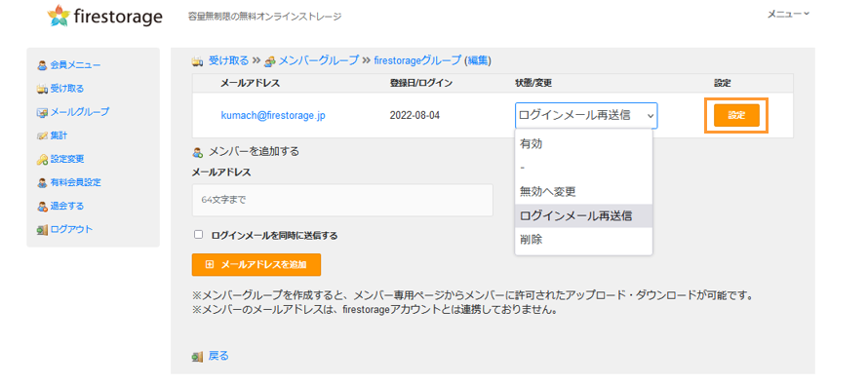Viewport: 868px width, 385px height.
Task: Click the メールアドレスを追加 button
Action: click(256, 264)
